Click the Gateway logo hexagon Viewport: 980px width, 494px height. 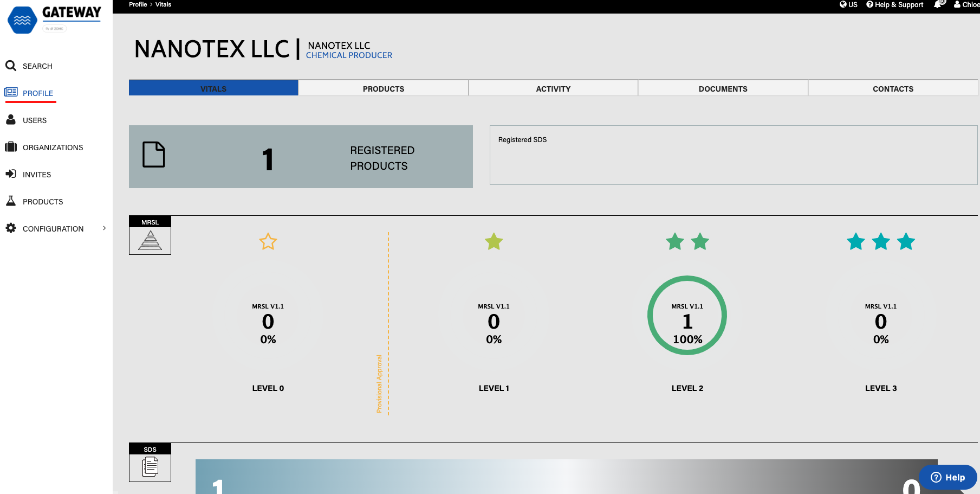click(x=22, y=20)
